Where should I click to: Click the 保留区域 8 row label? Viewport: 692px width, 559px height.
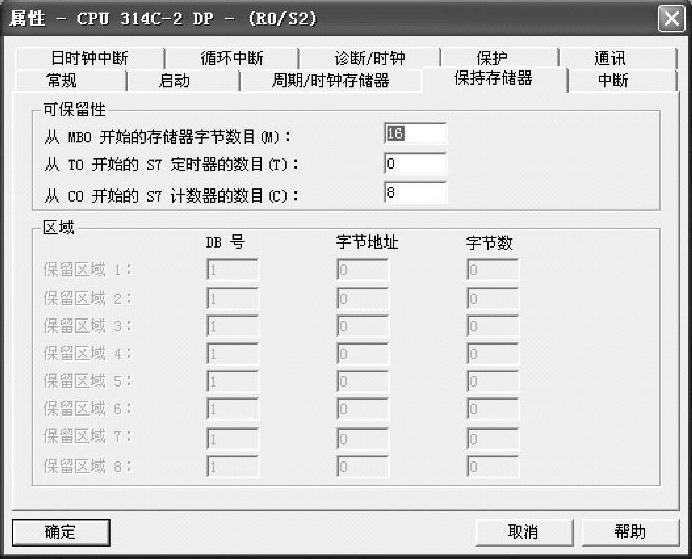click(87, 466)
